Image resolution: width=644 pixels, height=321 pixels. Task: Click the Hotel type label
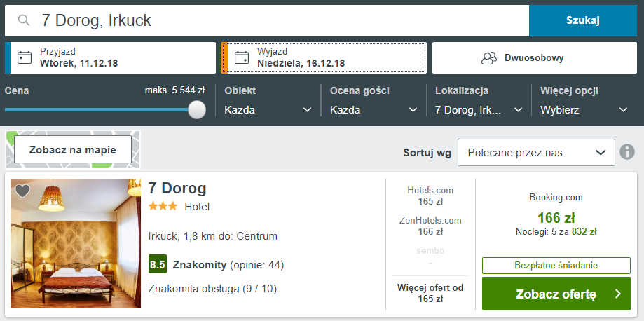pyautogui.click(x=197, y=207)
